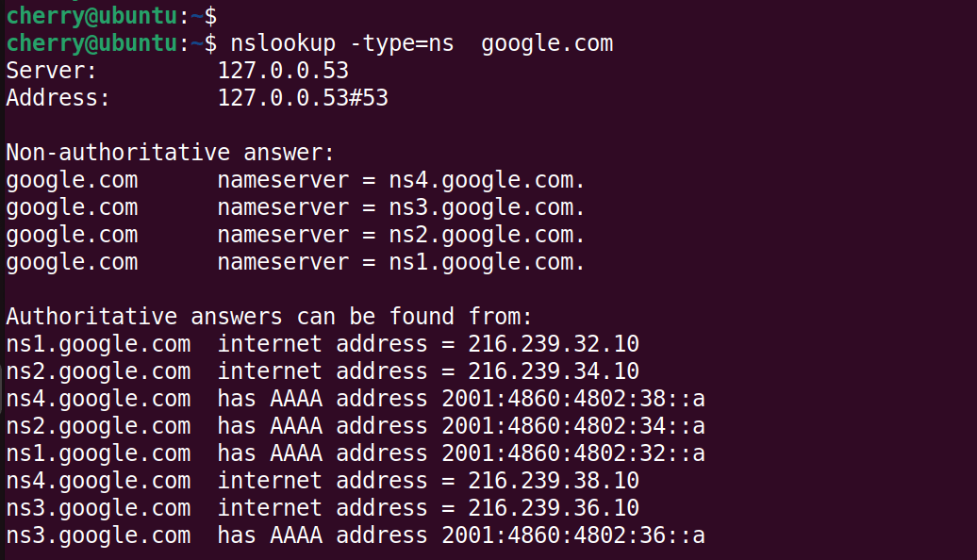Select the ns3.google.com. nameserver entry
The height and width of the screenshot is (560, 977).
488,207
